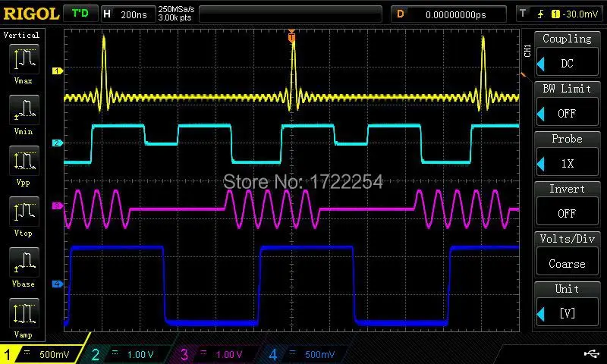Click the delay 0.00000000ps field
This screenshot has width=607, height=364.
pos(456,14)
